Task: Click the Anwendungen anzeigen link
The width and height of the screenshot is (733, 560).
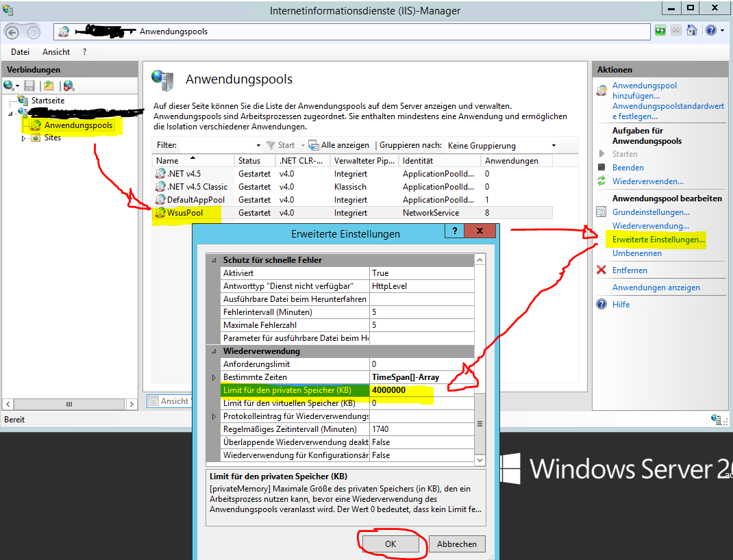Action: (656, 288)
